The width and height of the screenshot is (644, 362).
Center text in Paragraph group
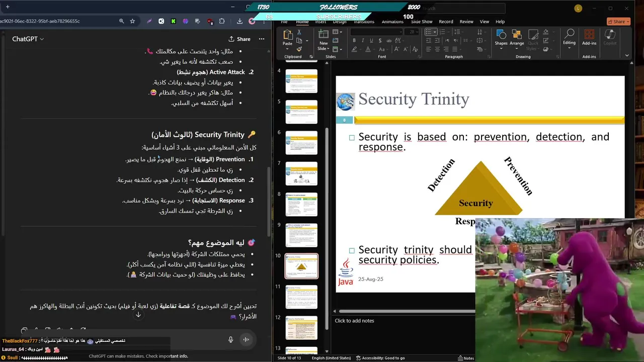[437, 49]
